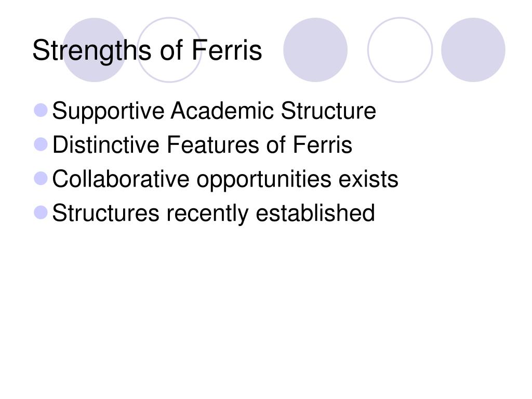This screenshot has width=532, height=399.
Task: Select the outlined circle between the right filled circles
Action: (400, 50)
